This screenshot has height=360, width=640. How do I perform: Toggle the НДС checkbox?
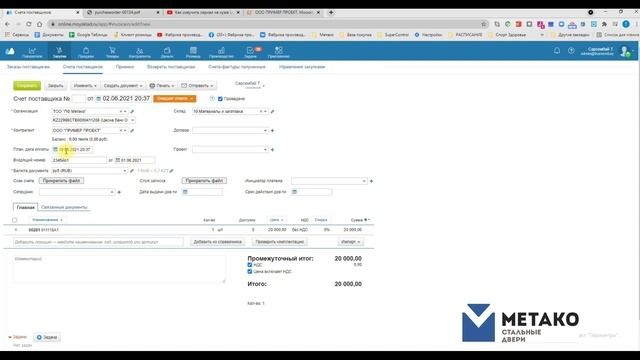coord(250,265)
